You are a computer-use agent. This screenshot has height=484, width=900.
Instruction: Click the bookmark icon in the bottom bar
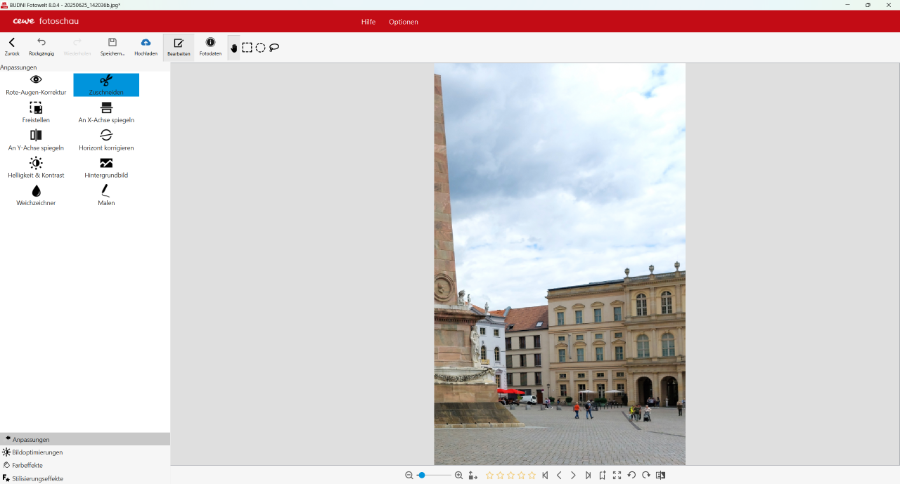click(x=602, y=475)
